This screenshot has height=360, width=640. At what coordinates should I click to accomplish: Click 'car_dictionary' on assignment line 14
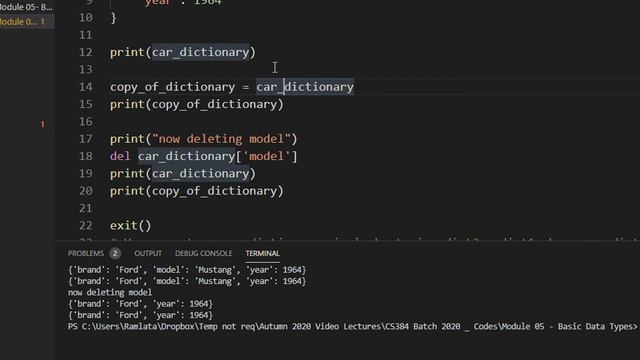(305, 87)
